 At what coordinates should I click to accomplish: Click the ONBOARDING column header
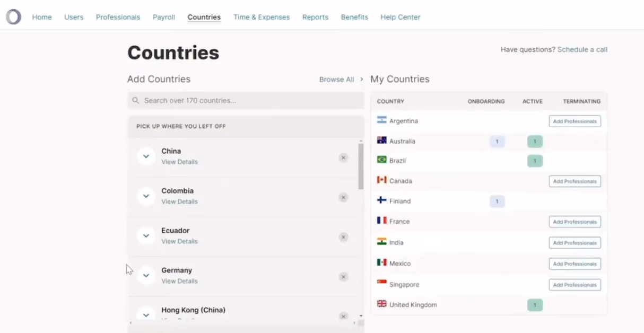(x=486, y=101)
